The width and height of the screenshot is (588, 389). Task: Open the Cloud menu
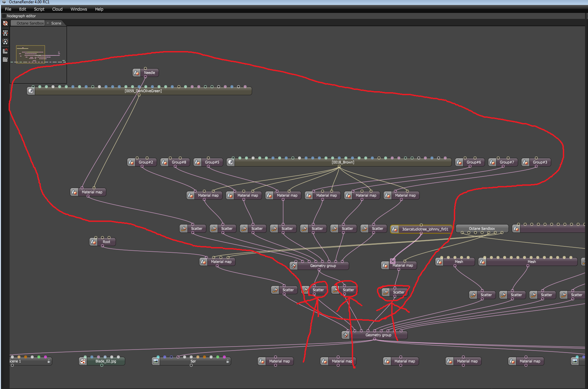57,9
